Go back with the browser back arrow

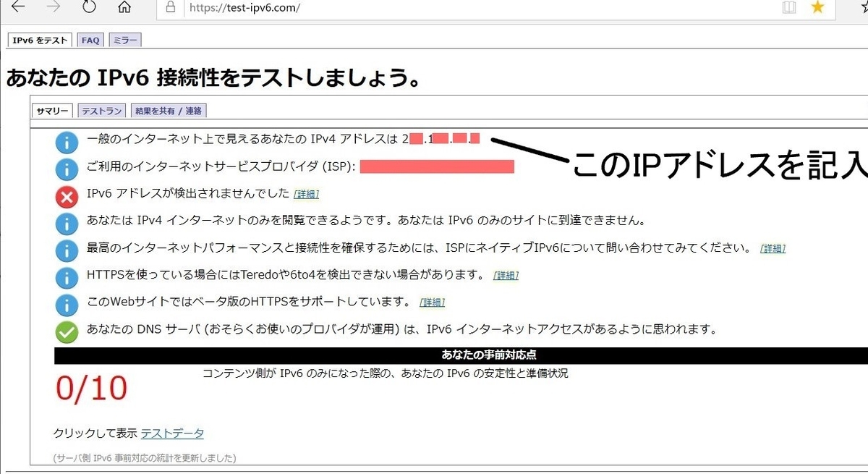click(19, 7)
